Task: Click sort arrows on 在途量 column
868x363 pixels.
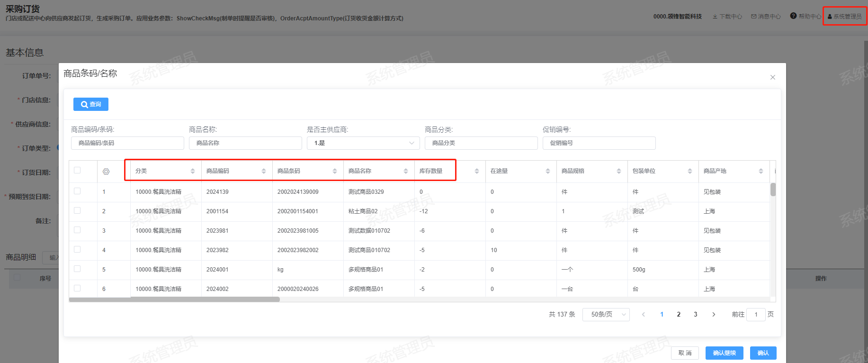Action: pyautogui.click(x=548, y=171)
